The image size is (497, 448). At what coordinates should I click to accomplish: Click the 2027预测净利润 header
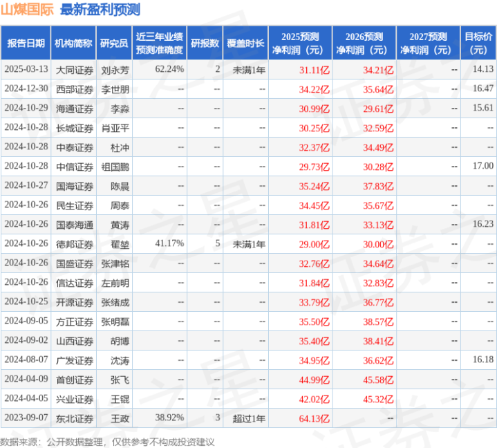(x=428, y=43)
